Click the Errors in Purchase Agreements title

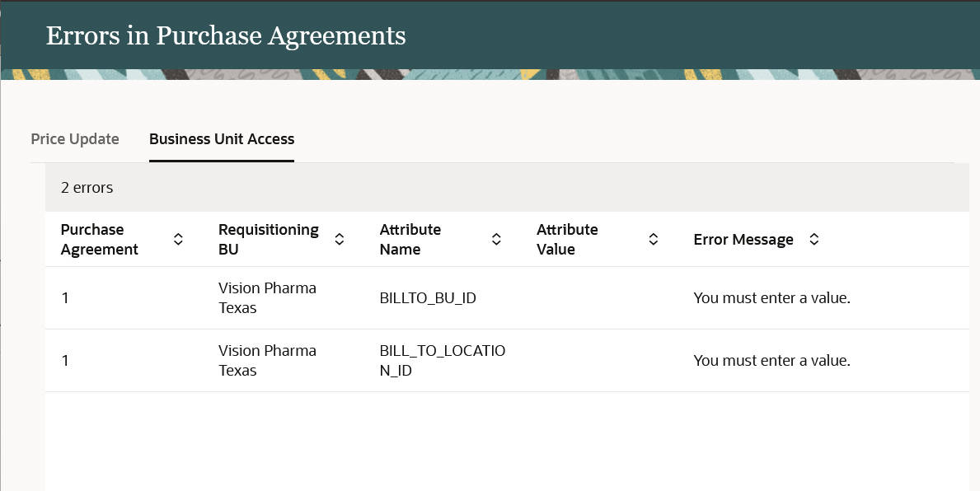(226, 36)
